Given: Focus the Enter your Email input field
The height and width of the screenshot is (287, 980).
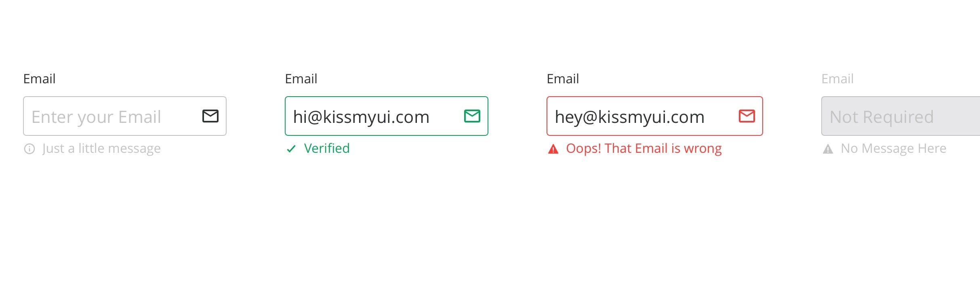Looking at the screenshot, I should pos(125,116).
